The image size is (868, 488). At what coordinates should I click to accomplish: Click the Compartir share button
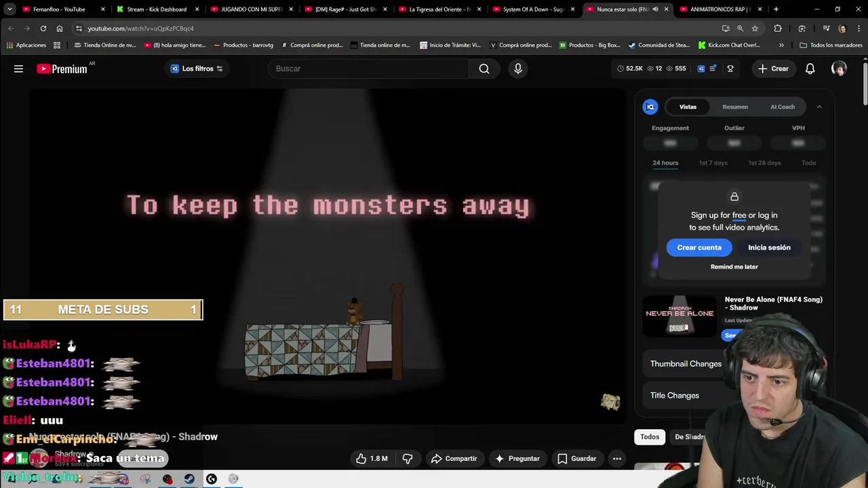[x=454, y=459]
